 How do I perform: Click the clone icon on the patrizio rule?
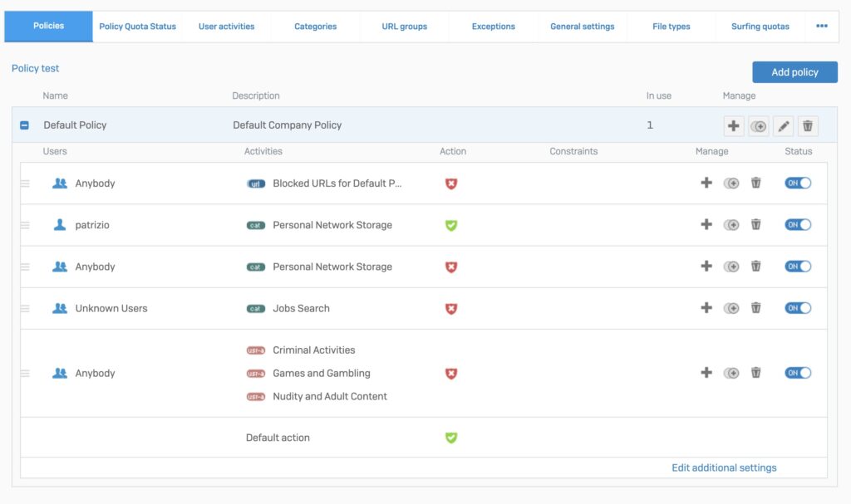(x=731, y=224)
